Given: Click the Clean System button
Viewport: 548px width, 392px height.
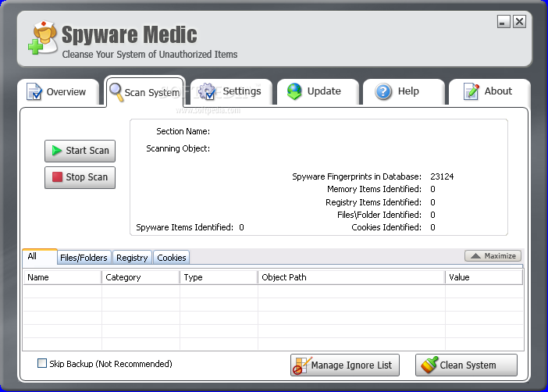Looking at the screenshot, I should point(466,365).
